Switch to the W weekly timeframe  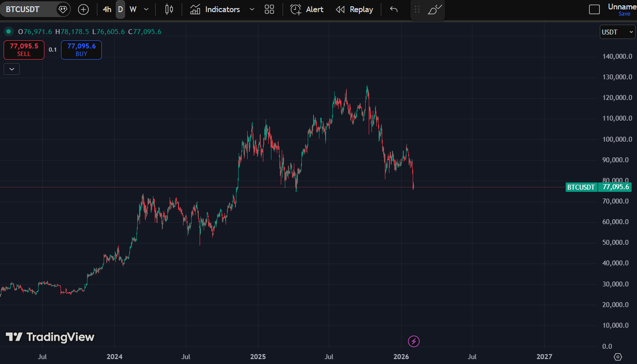click(x=133, y=9)
